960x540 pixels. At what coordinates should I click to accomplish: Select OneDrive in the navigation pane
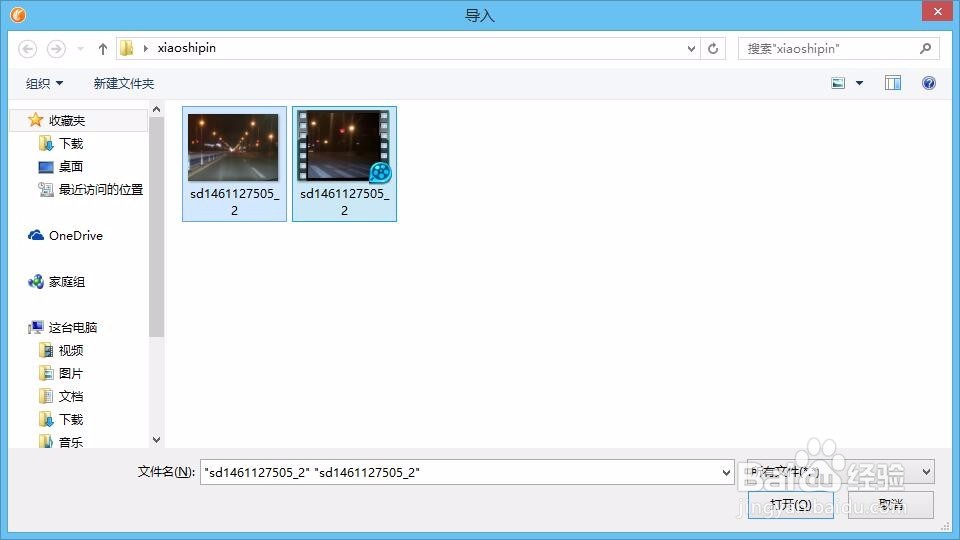point(76,236)
